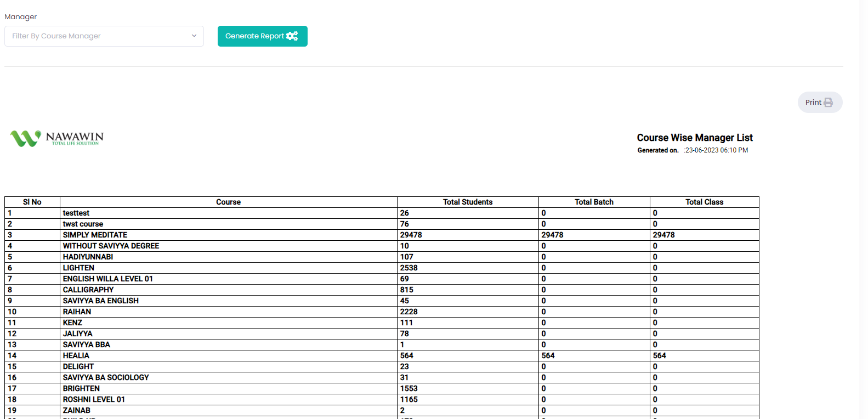Open the Filter By Course Manager dropdown
This screenshot has height=419, width=868.
[x=104, y=36]
